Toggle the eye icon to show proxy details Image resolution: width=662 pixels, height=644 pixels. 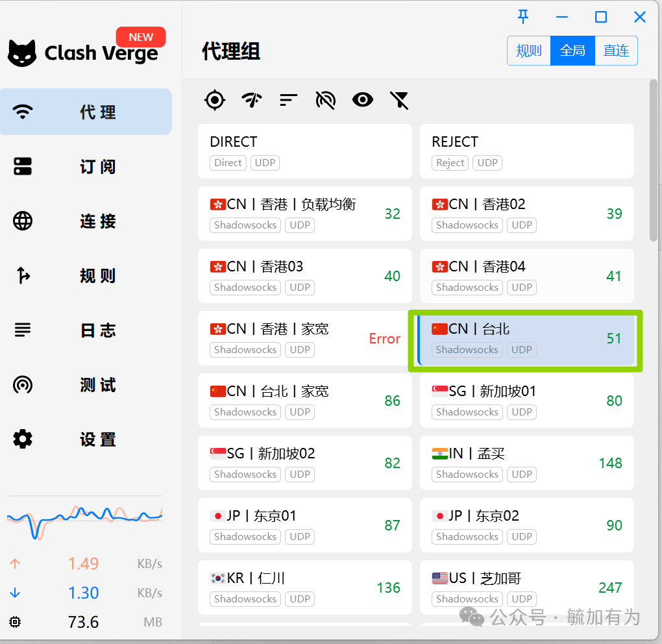(x=362, y=100)
